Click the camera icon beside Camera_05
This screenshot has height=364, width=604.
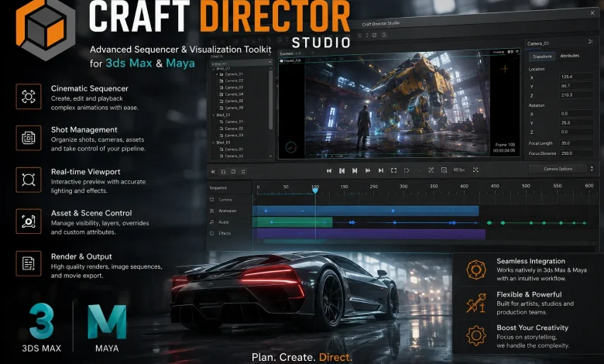221,101
